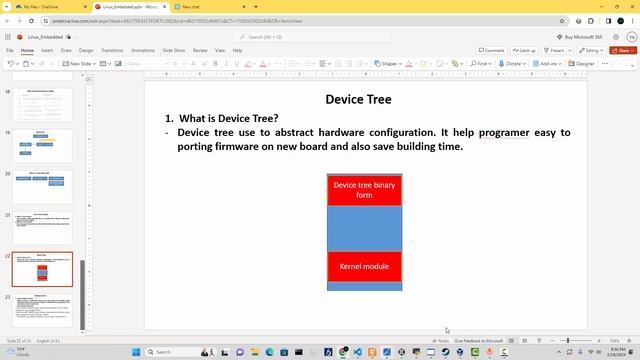Click the red Share button

(x=623, y=51)
